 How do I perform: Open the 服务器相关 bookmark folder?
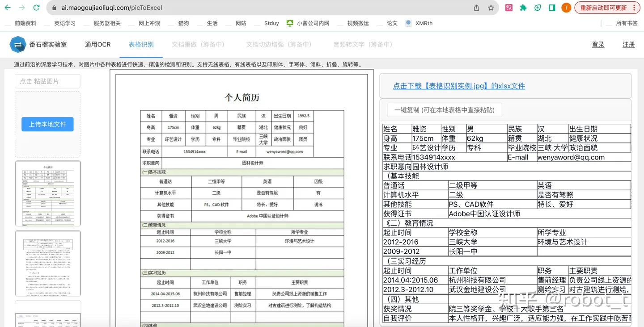tap(102, 23)
